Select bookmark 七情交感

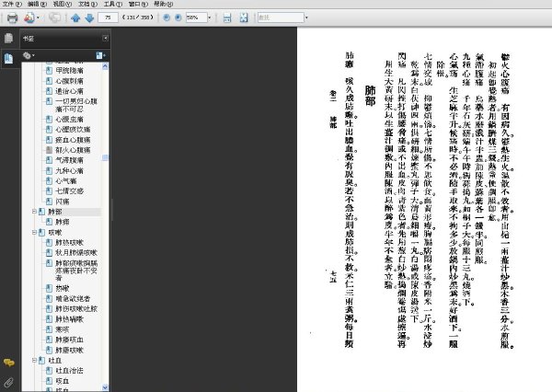click(x=69, y=191)
